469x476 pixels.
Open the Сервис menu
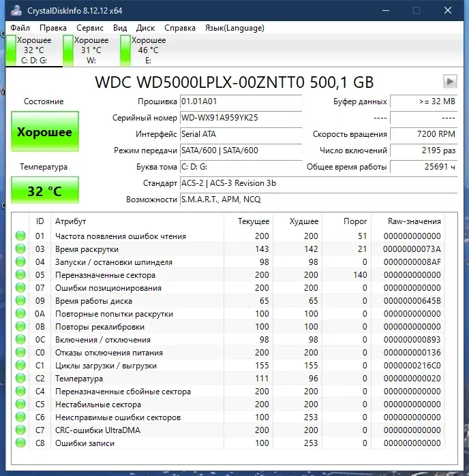(90, 28)
